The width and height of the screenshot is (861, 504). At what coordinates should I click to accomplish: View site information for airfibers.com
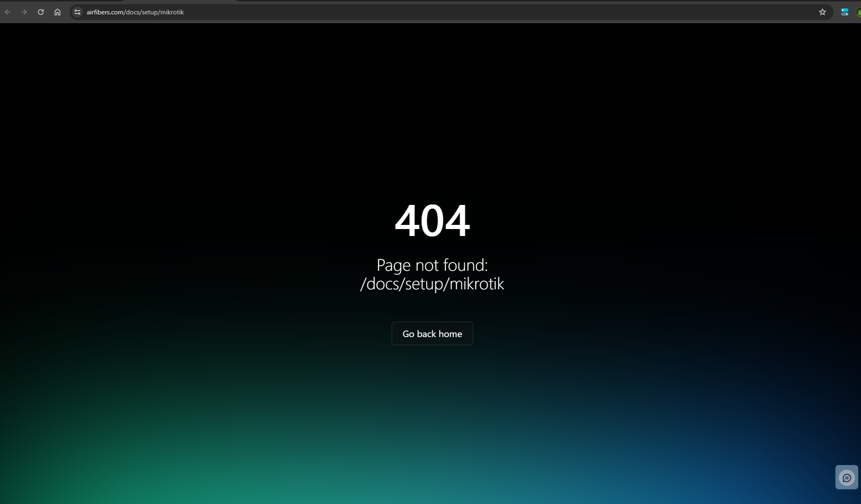tap(77, 12)
